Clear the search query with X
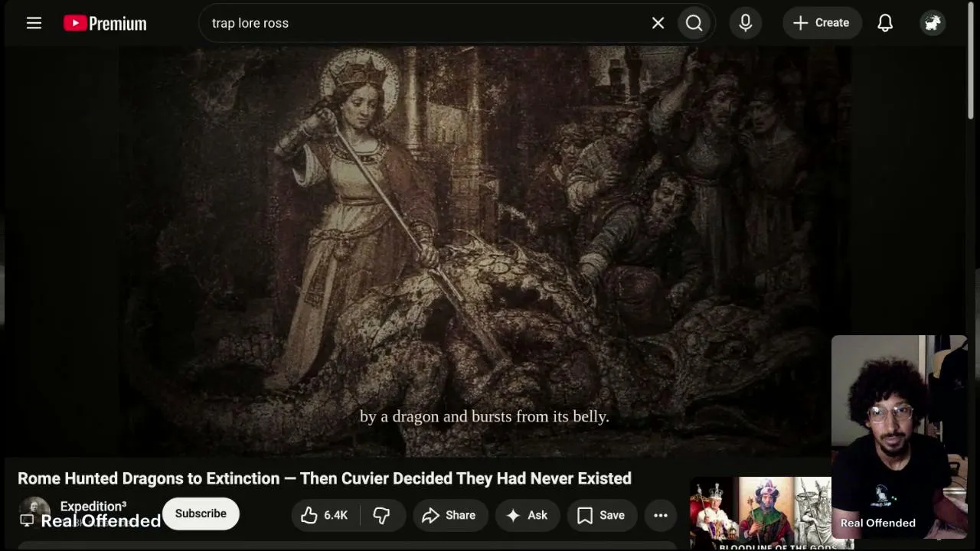Viewport: 980px width, 551px height. 658,23
